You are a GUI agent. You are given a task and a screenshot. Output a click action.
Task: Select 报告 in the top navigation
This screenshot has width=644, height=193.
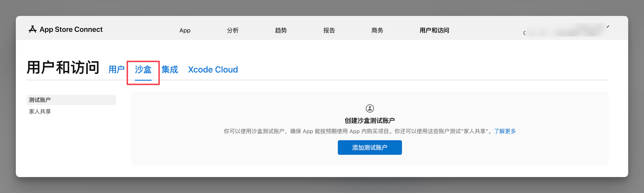[329, 30]
